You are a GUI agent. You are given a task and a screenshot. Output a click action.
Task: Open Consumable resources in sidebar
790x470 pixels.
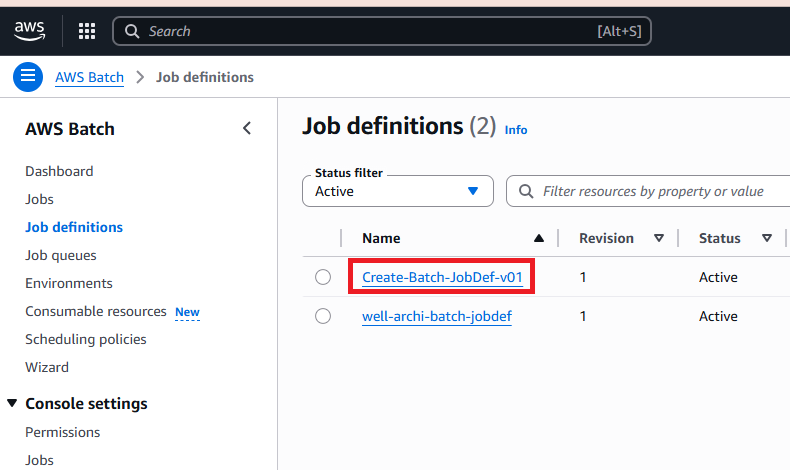coord(96,311)
